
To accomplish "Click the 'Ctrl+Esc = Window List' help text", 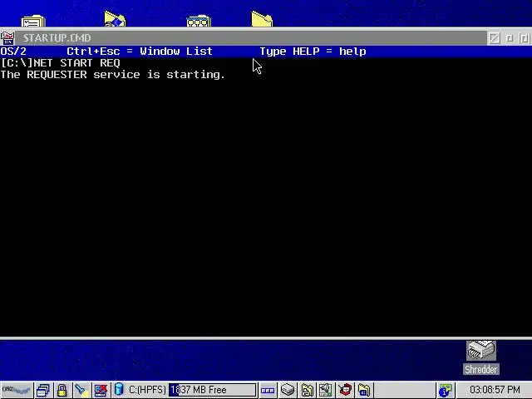I will (140, 52).
